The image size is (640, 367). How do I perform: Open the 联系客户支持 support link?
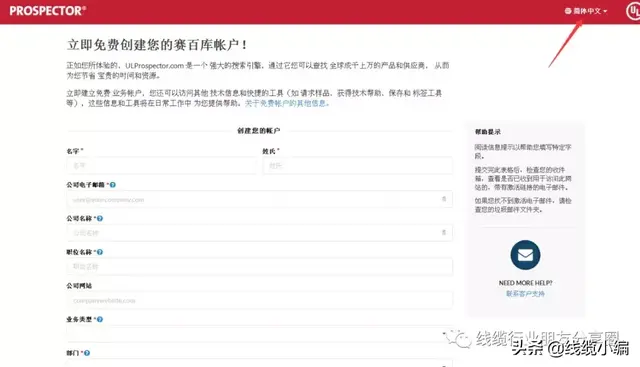pos(525,294)
